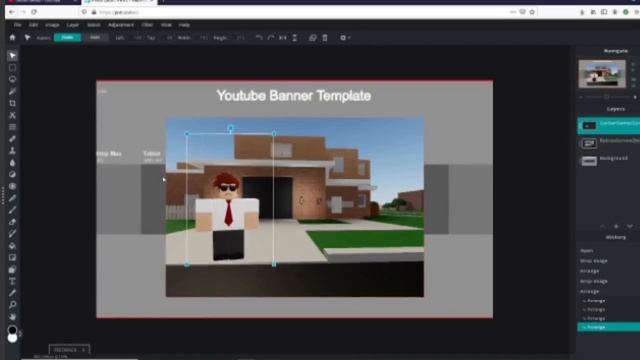The width and height of the screenshot is (640, 360).
Task: Open the settings gear dropdown in options bar
Action: (345, 38)
